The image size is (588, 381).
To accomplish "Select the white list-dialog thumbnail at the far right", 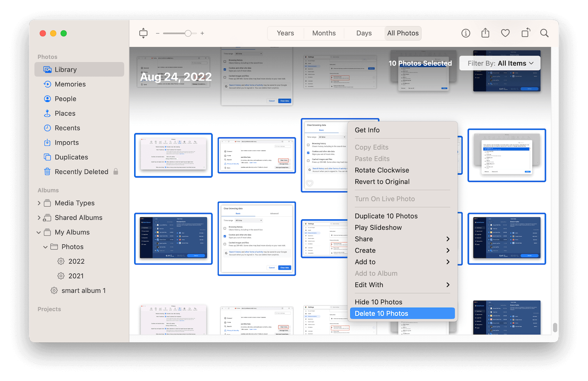I will 507,155.
